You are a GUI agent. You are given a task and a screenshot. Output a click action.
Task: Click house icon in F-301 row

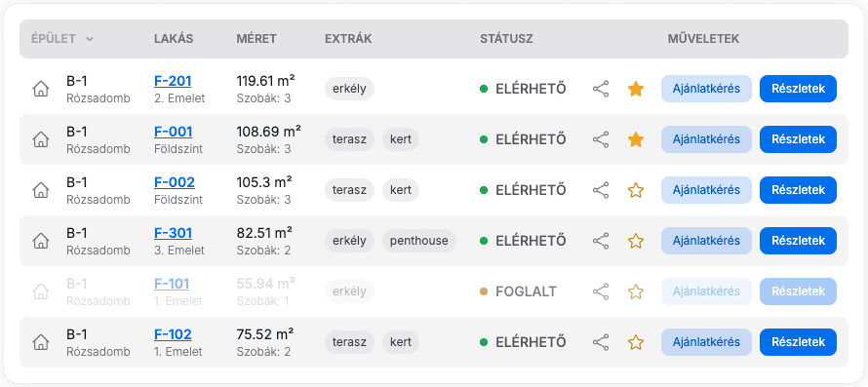pyautogui.click(x=40, y=241)
